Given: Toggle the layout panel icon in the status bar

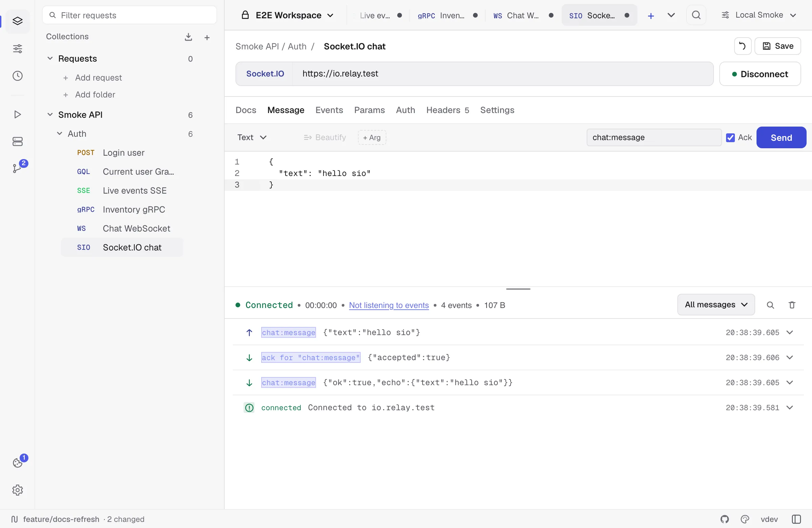Looking at the screenshot, I should point(796,519).
